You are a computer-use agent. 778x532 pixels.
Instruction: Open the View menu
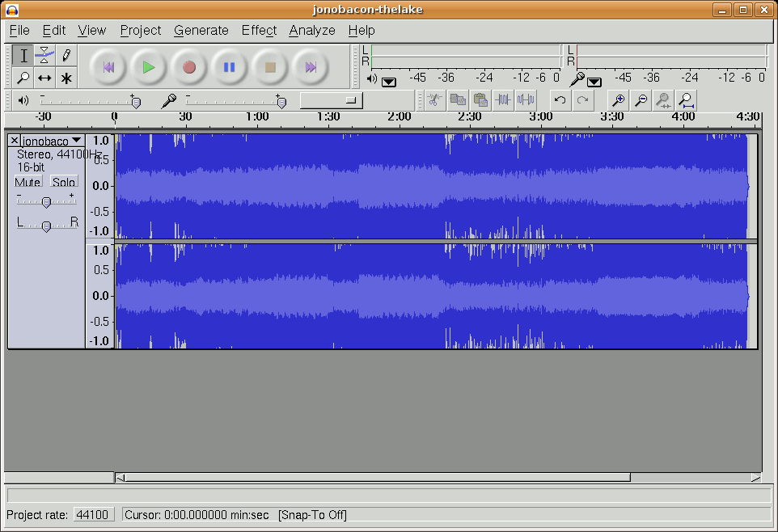(92, 31)
